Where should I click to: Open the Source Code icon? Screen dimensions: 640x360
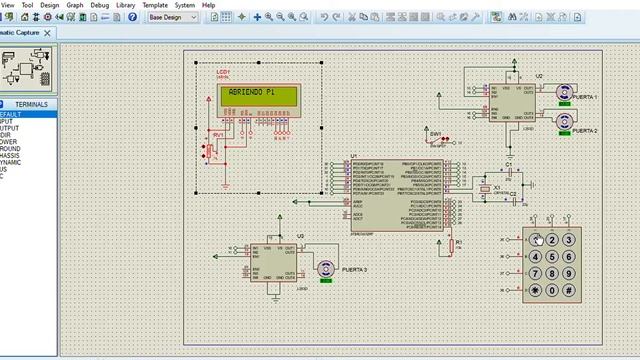point(105,17)
